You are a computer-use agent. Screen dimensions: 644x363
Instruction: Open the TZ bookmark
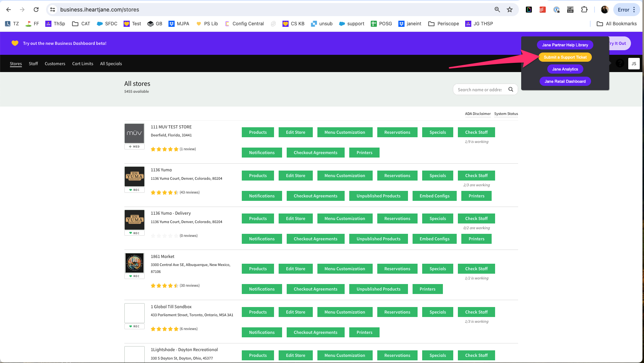[12, 24]
